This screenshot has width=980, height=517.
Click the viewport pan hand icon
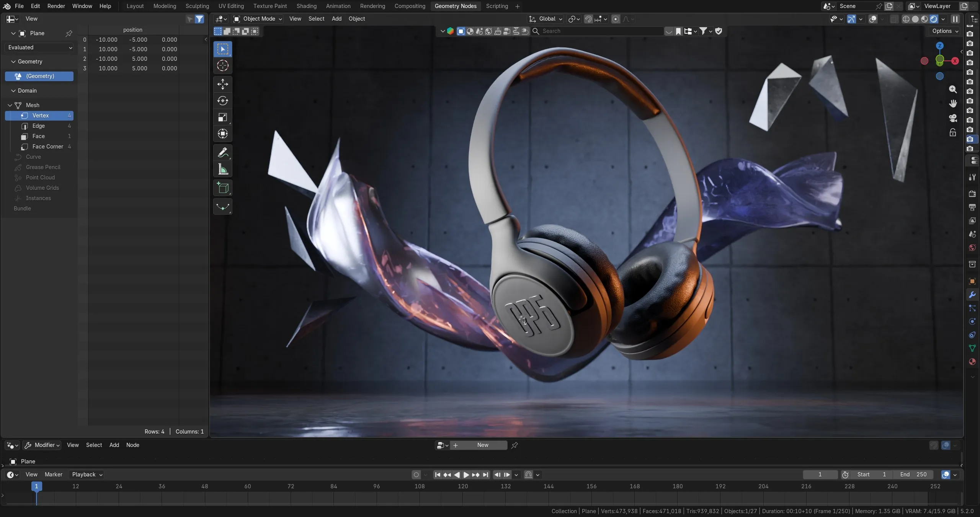coord(953,103)
